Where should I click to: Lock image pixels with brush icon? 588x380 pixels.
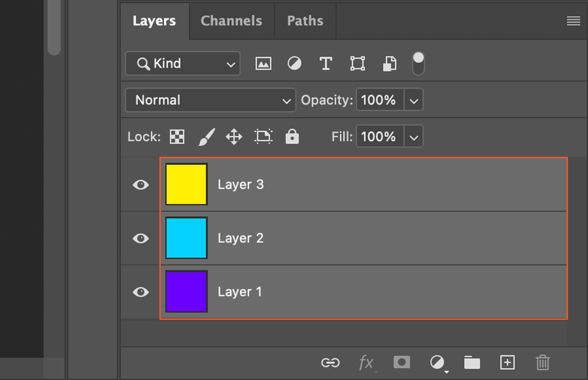tap(207, 137)
